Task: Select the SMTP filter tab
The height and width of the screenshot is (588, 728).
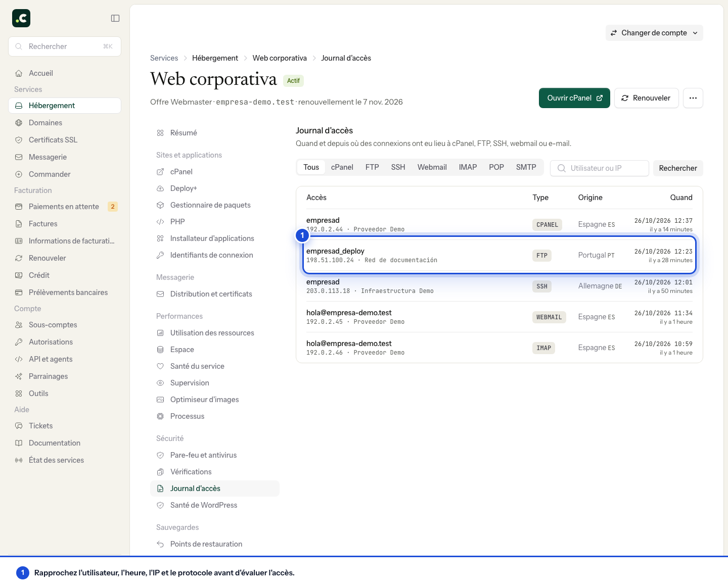Action: coord(526,167)
